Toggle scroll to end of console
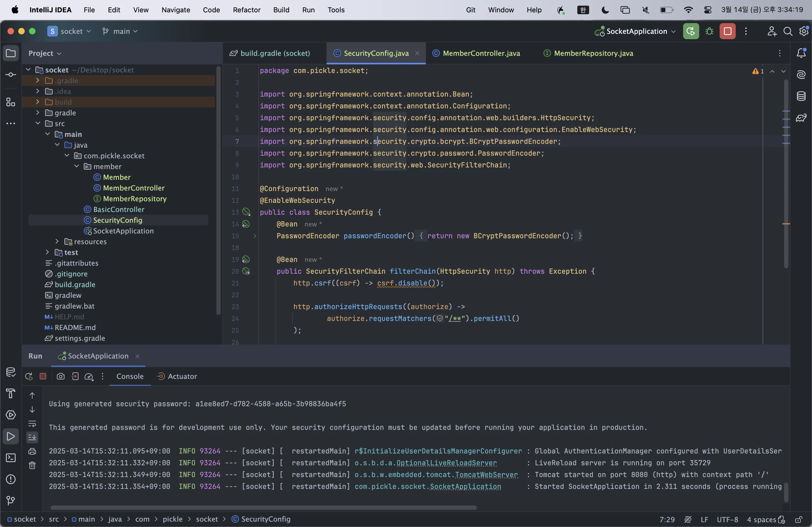The width and height of the screenshot is (812, 527). pyautogui.click(x=32, y=437)
